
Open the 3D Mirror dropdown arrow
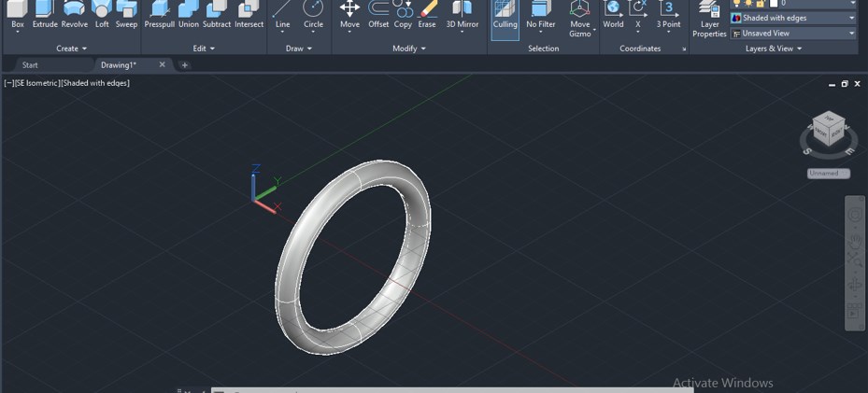462,32
